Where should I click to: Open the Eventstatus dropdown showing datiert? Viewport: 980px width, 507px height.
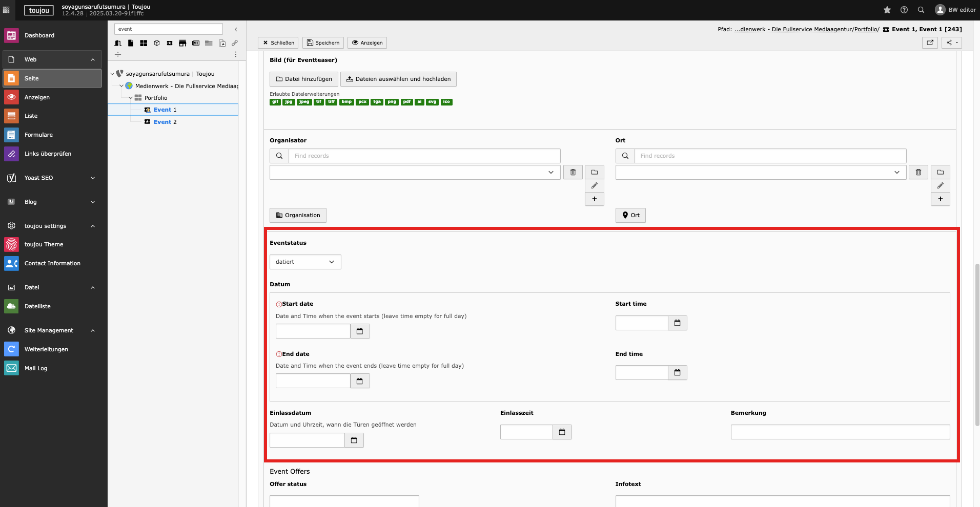(x=305, y=262)
